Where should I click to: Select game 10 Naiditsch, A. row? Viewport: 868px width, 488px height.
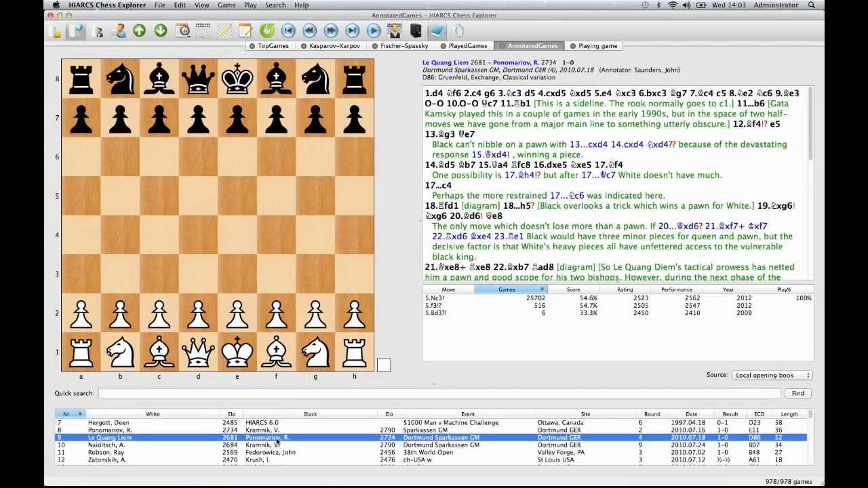point(431,445)
